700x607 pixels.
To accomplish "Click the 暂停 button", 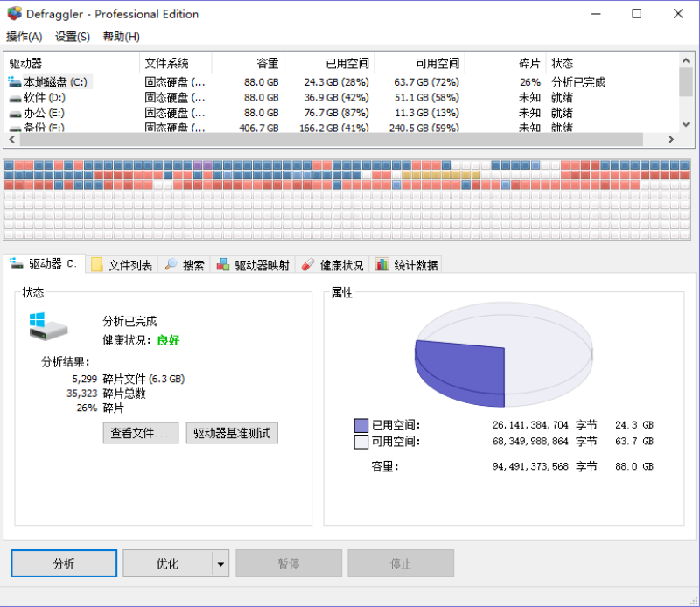I will coord(289,563).
